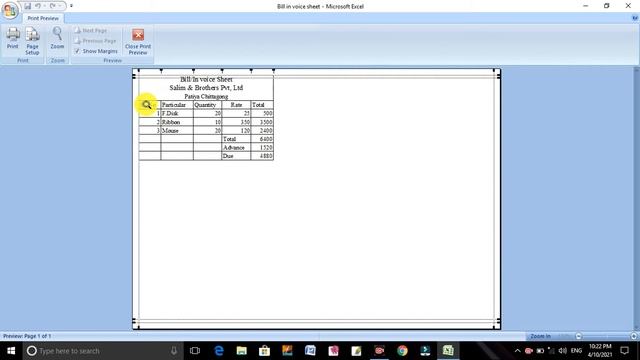The image size is (640, 360).
Task: Open the Windows Start menu
Action: [x=11, y=351]
